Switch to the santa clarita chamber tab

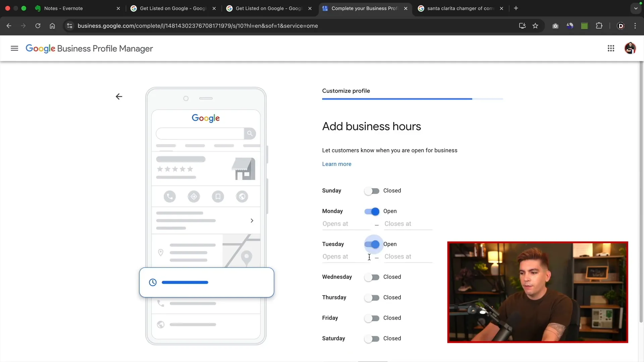[461, 8]
